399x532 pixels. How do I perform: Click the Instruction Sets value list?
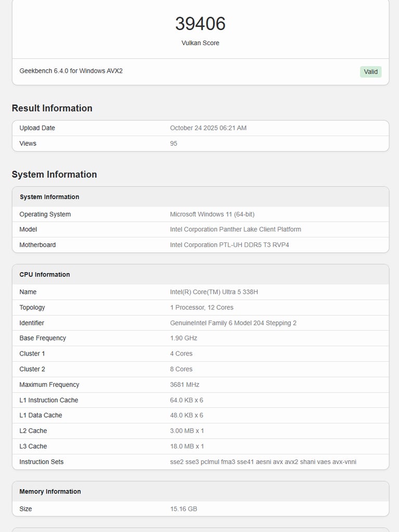click(263, 462)
